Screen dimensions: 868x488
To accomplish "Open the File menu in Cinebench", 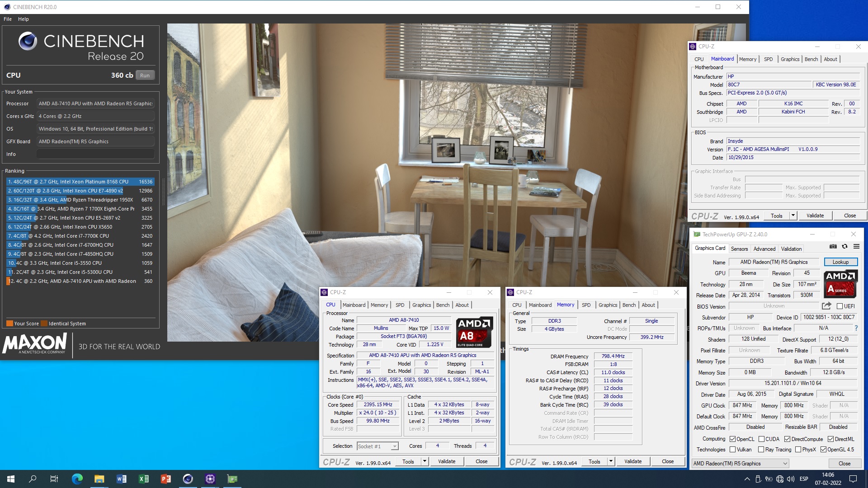I will (x=8, y=19).
